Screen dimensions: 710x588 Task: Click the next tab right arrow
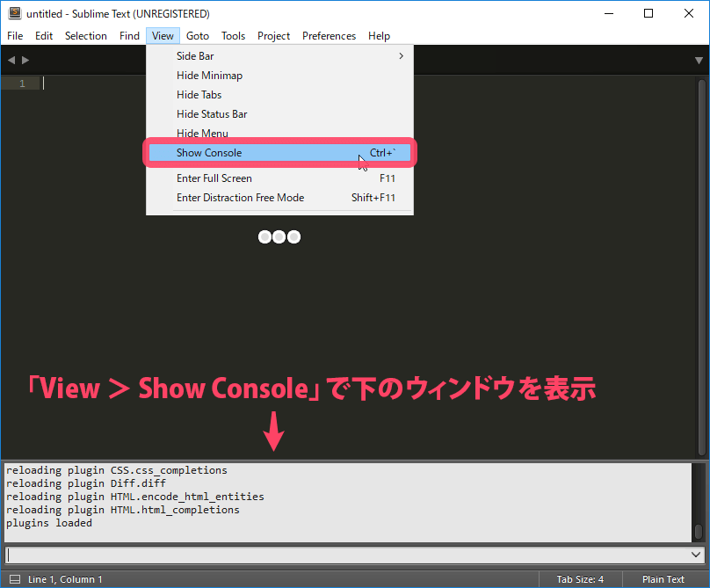pyautogui.click(x=25, y=60)
